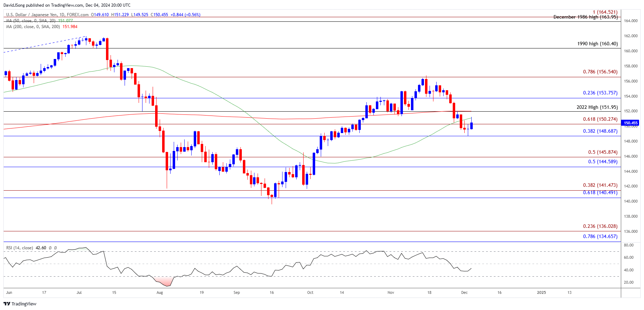644x310 pixels.
Task: Click the low value L149.525 in legend
Action: (x=140, y=15)
